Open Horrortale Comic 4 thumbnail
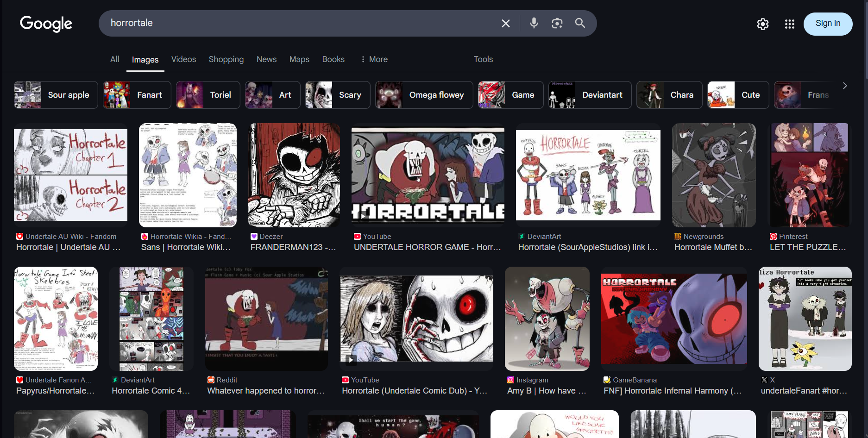 [151, 319]
